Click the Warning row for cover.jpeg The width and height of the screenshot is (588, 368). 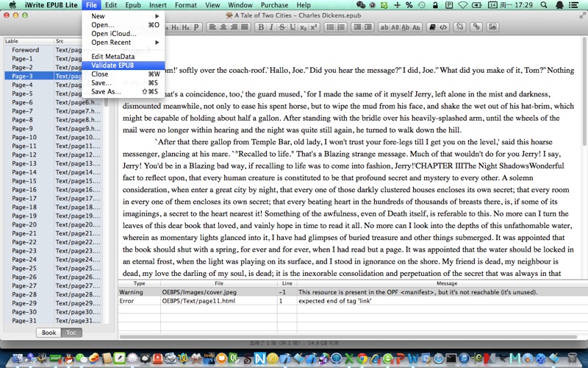tap(353, 292)
